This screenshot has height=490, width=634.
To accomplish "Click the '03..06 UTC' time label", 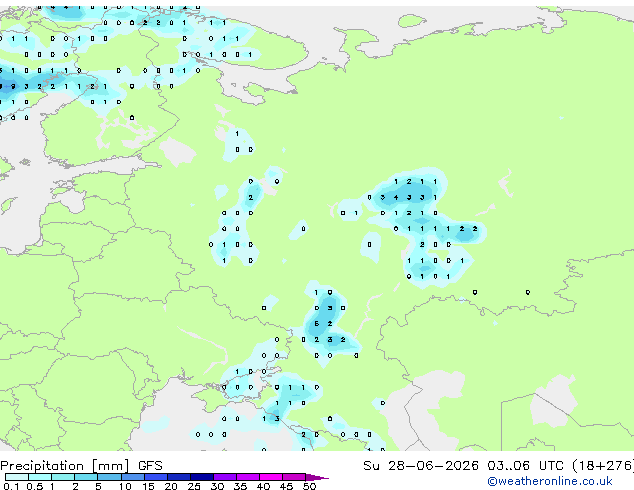I will click(525, 466).
